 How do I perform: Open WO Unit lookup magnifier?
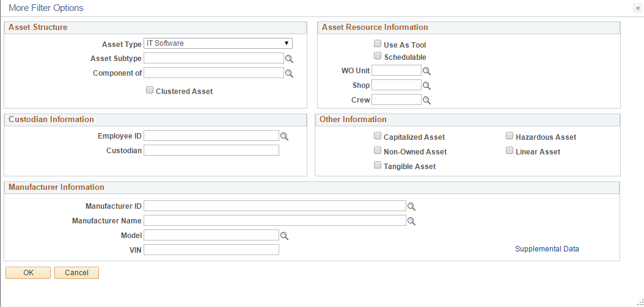426,71
